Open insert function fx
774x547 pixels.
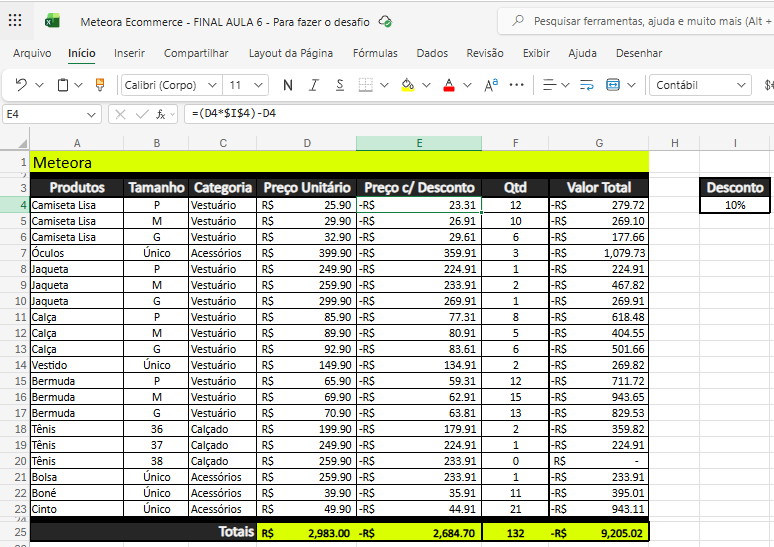[160, 115]
